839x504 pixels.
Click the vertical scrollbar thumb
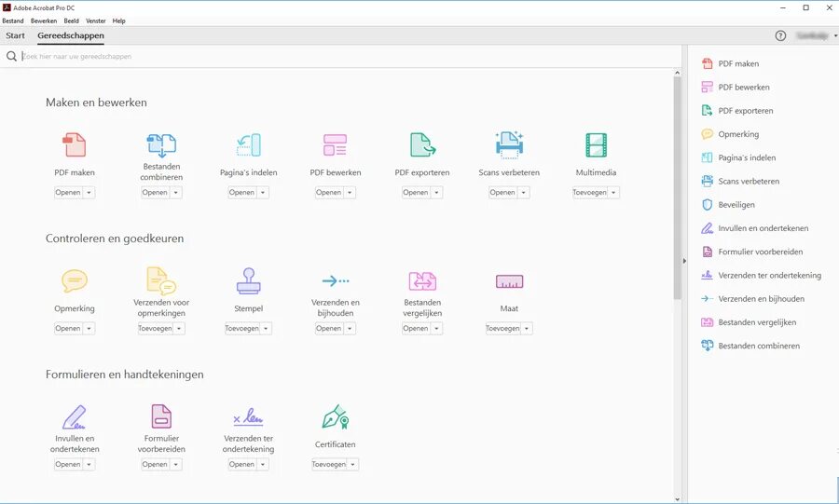tap(677, 188)
